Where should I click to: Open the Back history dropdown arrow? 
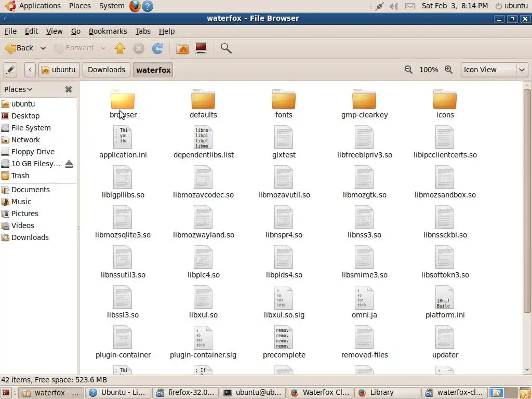[x=43, y=48]
